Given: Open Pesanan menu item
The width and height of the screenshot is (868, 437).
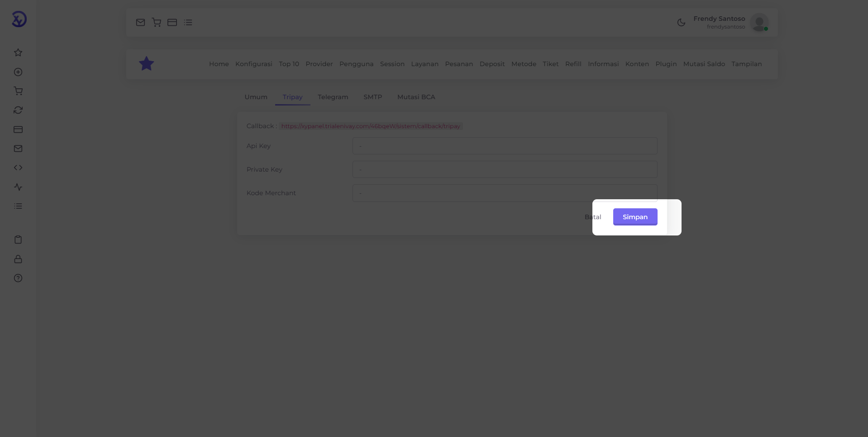Looking at the screenshot, I should (459, 64).
